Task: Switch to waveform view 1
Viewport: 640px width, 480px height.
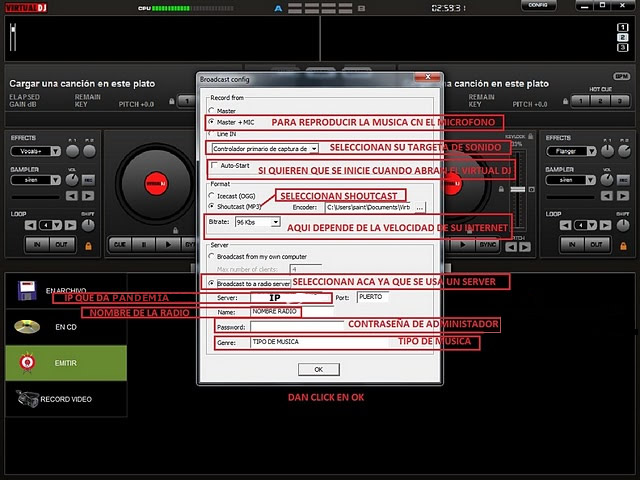Action: pos(622,27)
